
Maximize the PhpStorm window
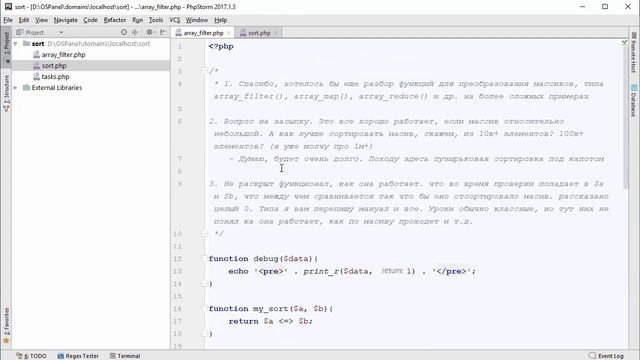point(605,7)
